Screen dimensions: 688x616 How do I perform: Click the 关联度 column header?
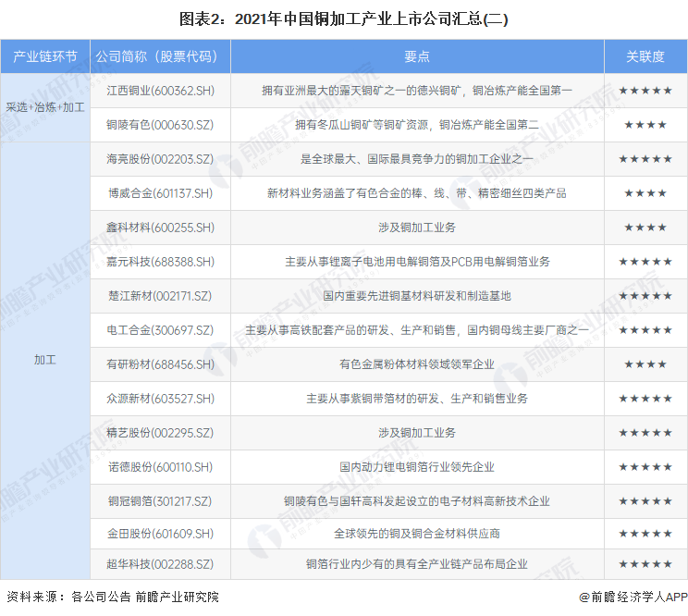coord(645,56)
